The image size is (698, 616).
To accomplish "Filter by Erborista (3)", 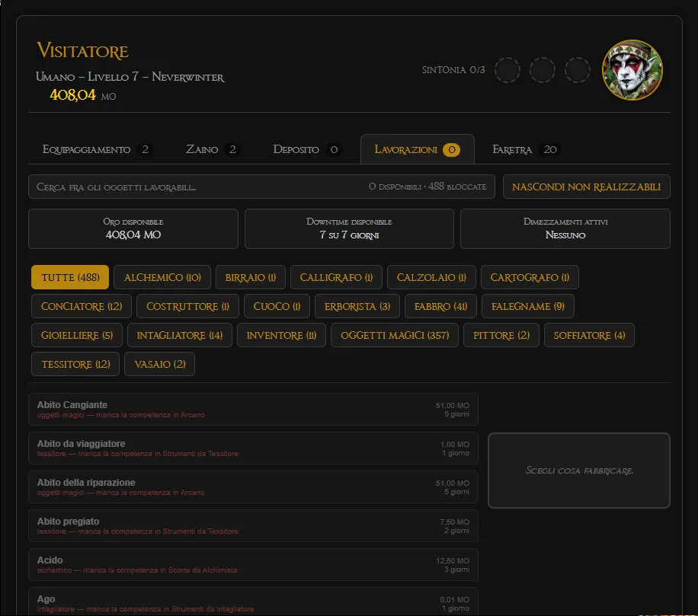I will point(357,306).
